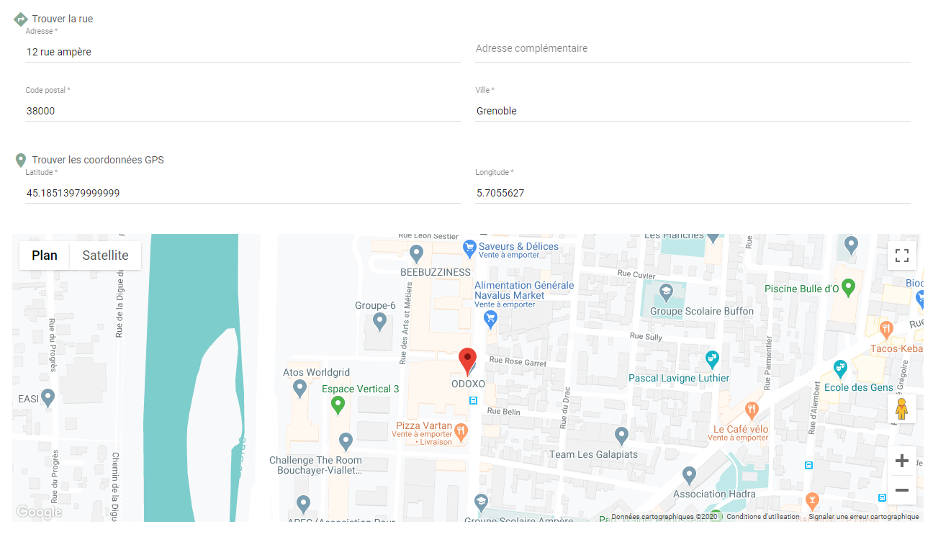Click the Atos Worldgrid map pin
Image resolution: width=933 pixels, height=560 pixels.
[x=300, y=389]
